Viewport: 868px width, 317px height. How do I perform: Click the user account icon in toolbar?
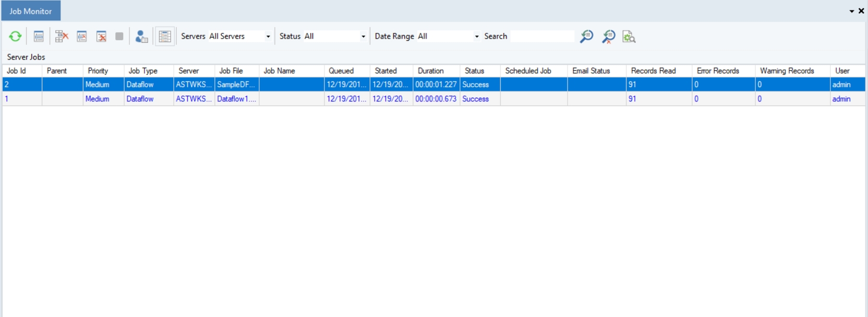(141, 36)
